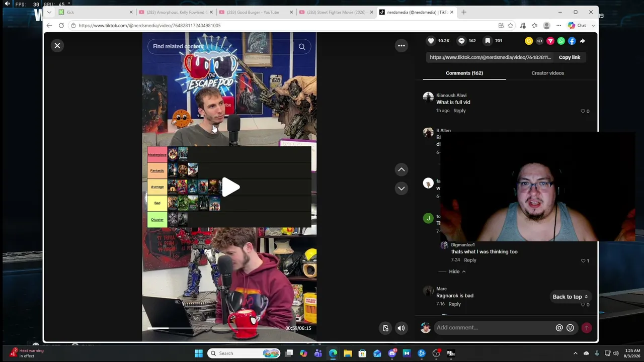Screen dimensions: 644x362
Task: Bookmark the video with 701 saves
Action: click(x=488, y=41)
